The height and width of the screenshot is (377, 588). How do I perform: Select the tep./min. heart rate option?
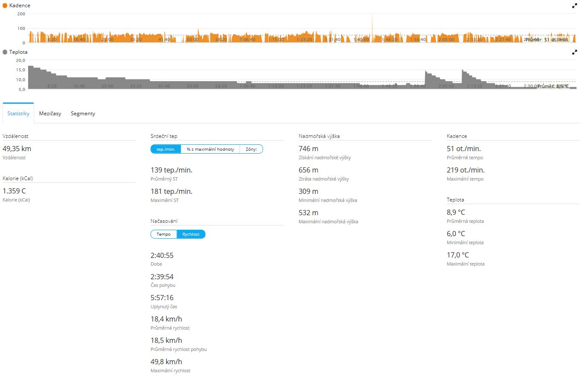[166, 149]
